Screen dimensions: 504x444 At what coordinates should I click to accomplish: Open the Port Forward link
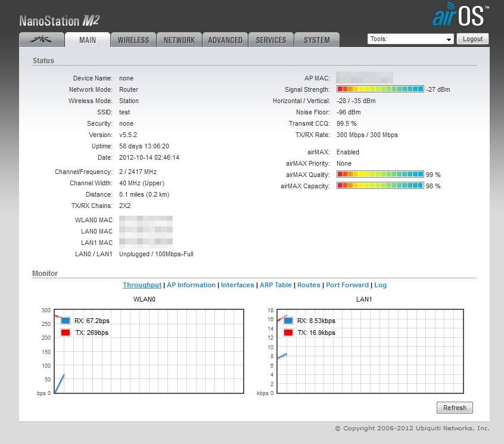(x=347, y=285)
